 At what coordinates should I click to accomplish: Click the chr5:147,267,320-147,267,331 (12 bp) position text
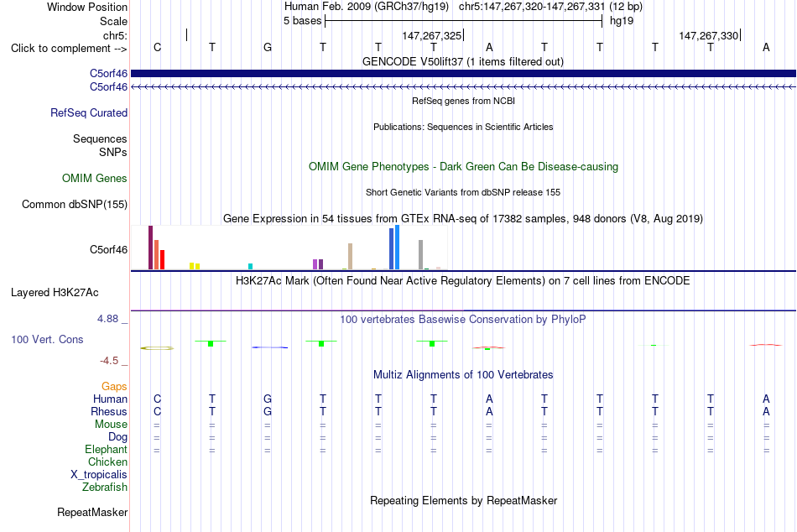550,7
